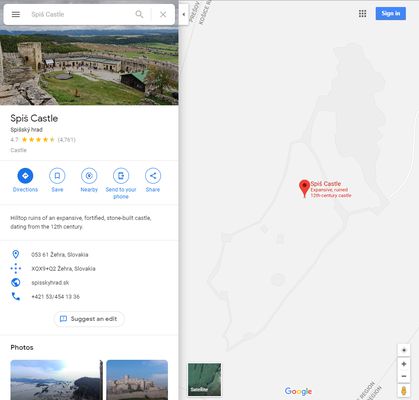This screenshot has height=400, width=419.
Task: Click the Google logo on the map
Action: tap(298, 391)
